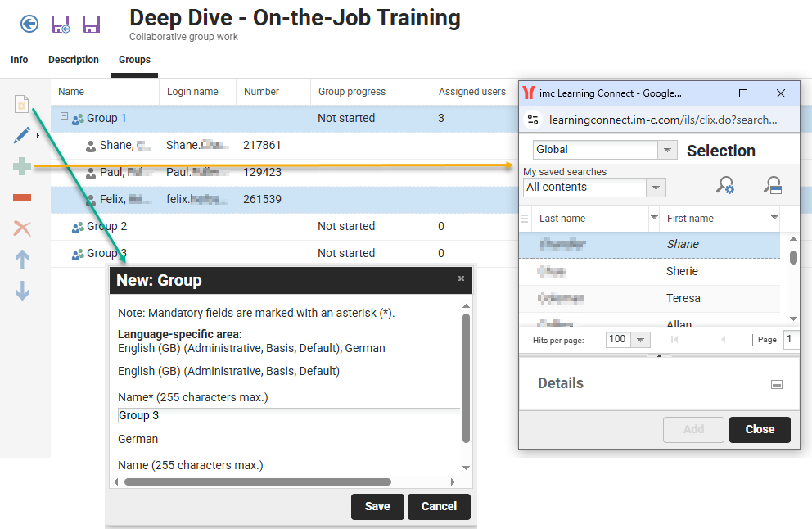This screenshot has width=812, height=529.
Task: Select the pencil edit icon
Action: pos(21,134)
